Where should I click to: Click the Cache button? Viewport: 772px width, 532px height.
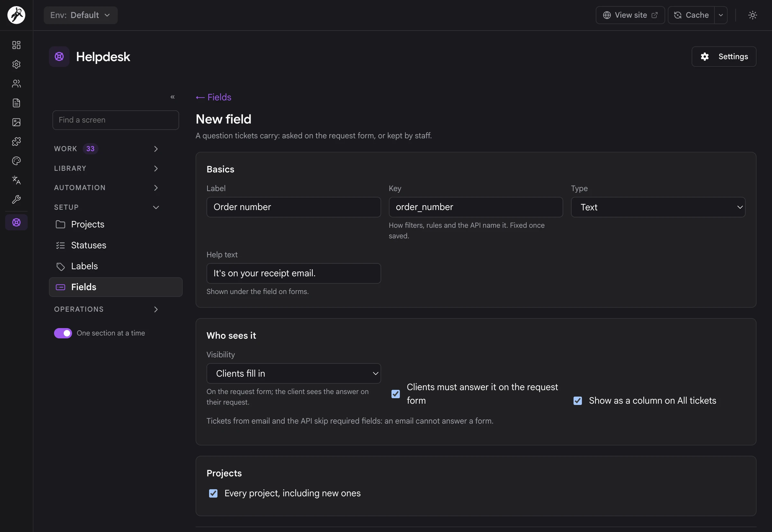pos(691,15)
